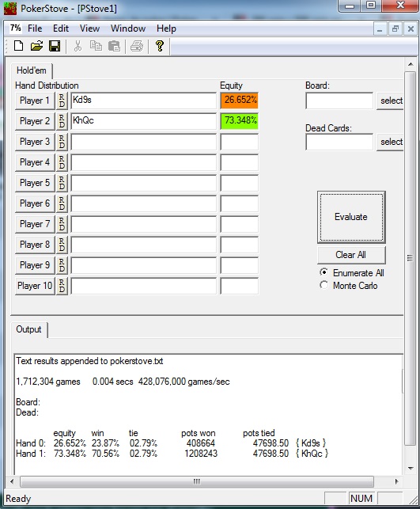Viewport: 420px width, 509px height.
Task: Click the RD button for Player 5
Action: [62, 183]
